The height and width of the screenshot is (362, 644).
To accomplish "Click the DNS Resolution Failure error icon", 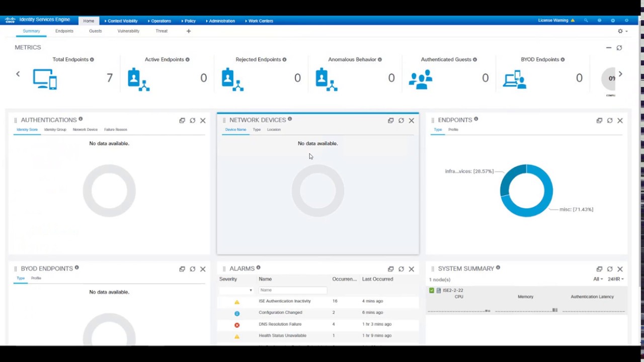I will click(237, 325).
